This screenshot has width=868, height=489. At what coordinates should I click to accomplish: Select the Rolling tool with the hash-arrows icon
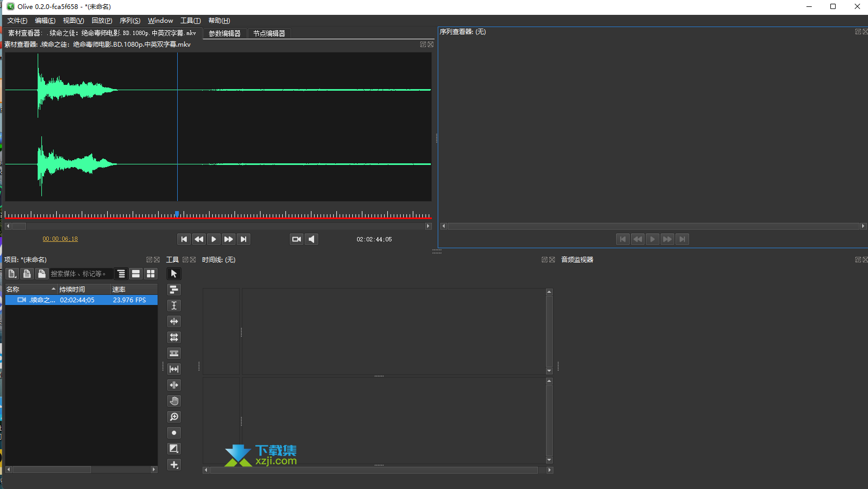(173, 337)
